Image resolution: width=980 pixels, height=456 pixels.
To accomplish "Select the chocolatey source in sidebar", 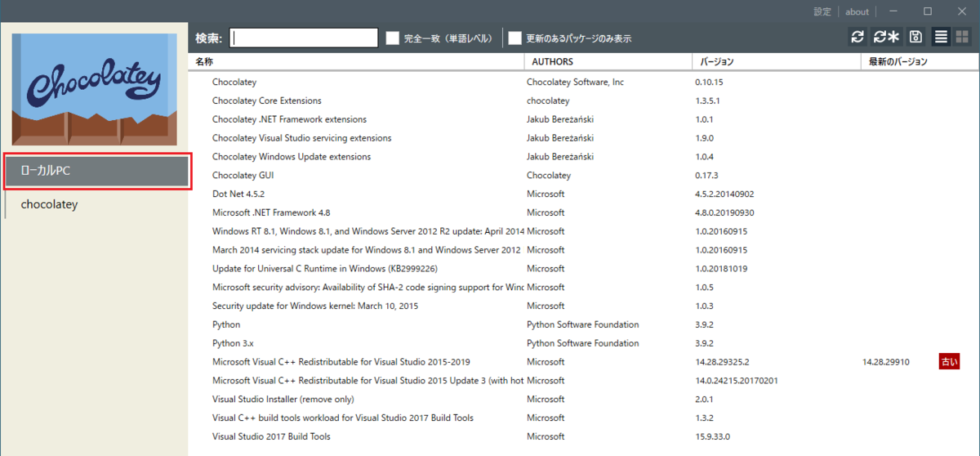I will [96, 204].
